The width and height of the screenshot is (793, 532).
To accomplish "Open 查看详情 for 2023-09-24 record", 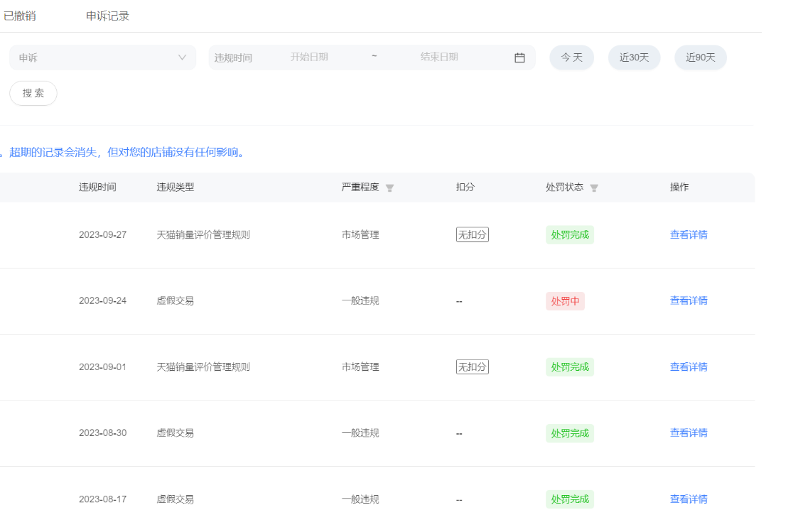I will (688, 300).
